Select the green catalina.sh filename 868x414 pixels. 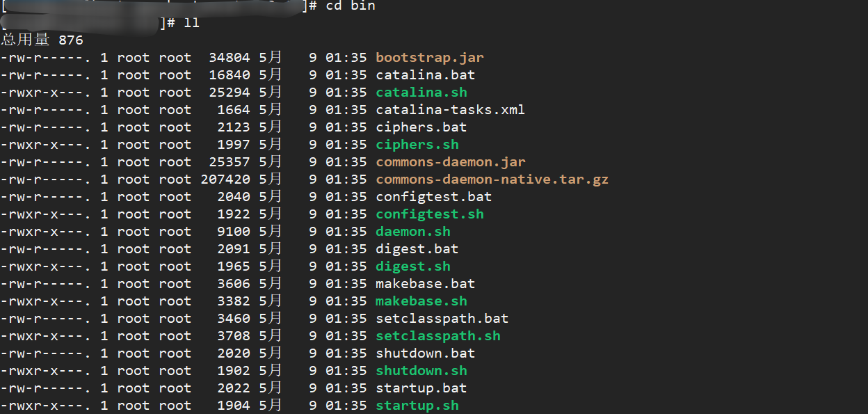click(421, 93)
